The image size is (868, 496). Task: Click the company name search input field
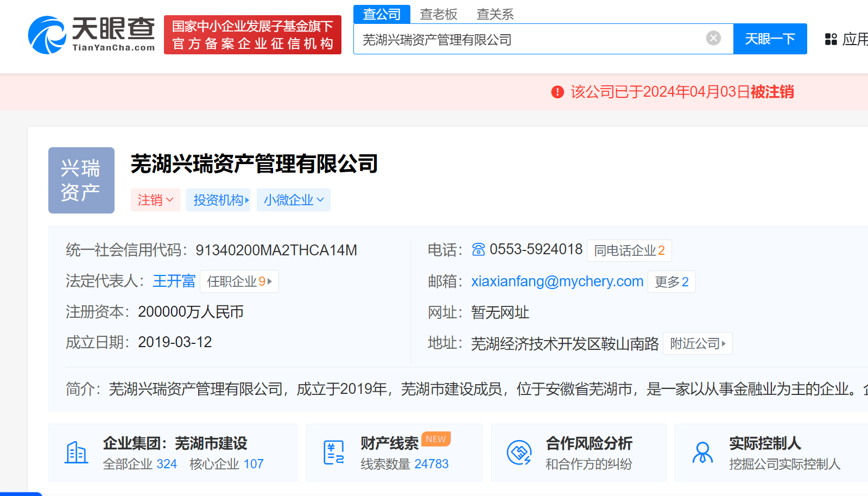[x=527, y=39]
